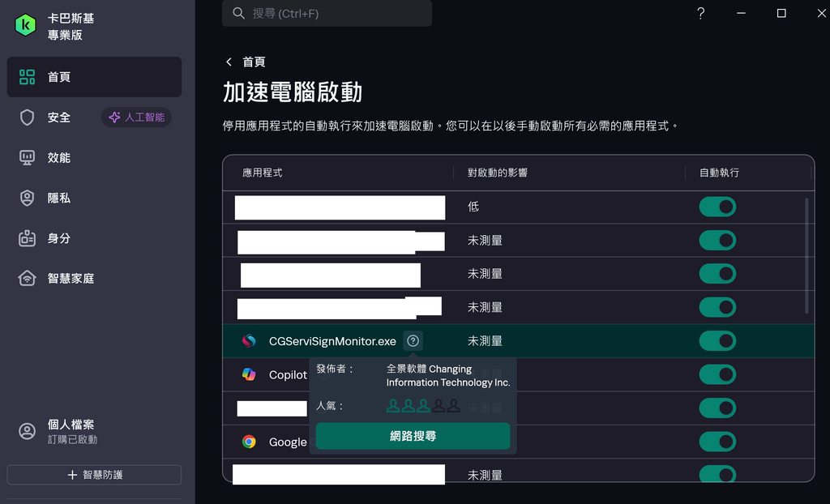The width and height of the screenshot is (830, 504).
Task: Click the shield icon beside 安全
Action: click(x=27, y=117)
